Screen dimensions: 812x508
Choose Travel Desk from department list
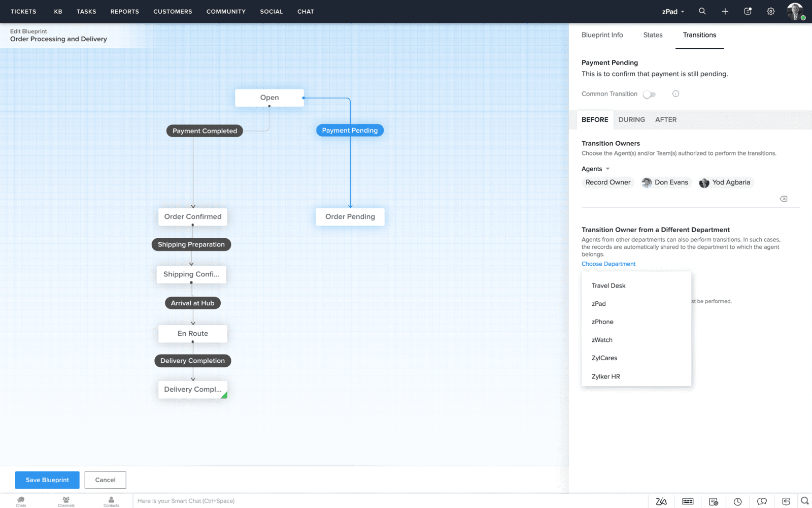click(x=636, y=285)
